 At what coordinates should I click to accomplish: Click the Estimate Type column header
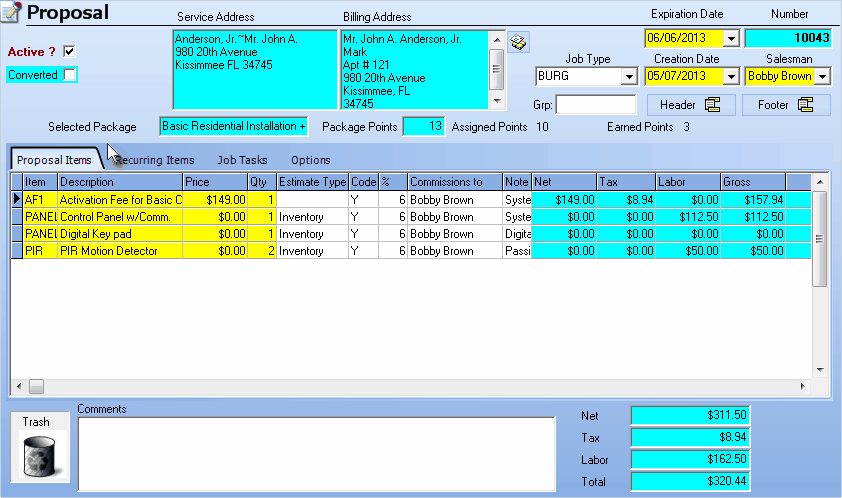pyautogui.click(x=313, y=182)
